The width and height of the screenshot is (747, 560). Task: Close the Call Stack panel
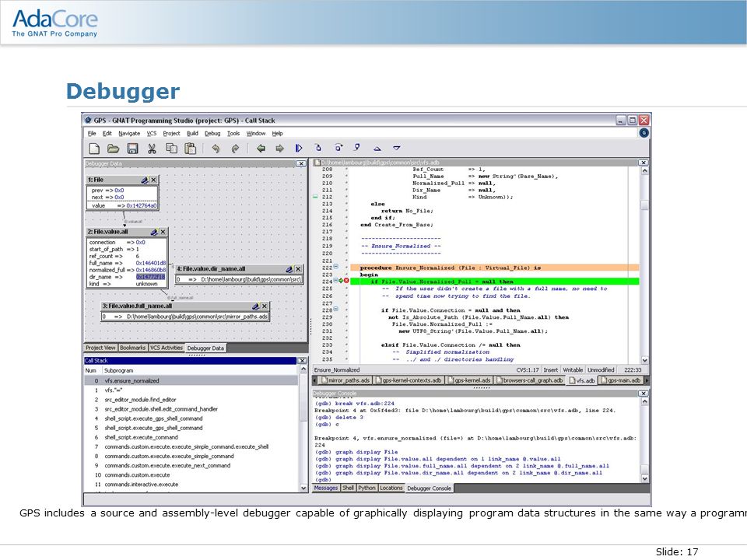[x=302, y=360]
